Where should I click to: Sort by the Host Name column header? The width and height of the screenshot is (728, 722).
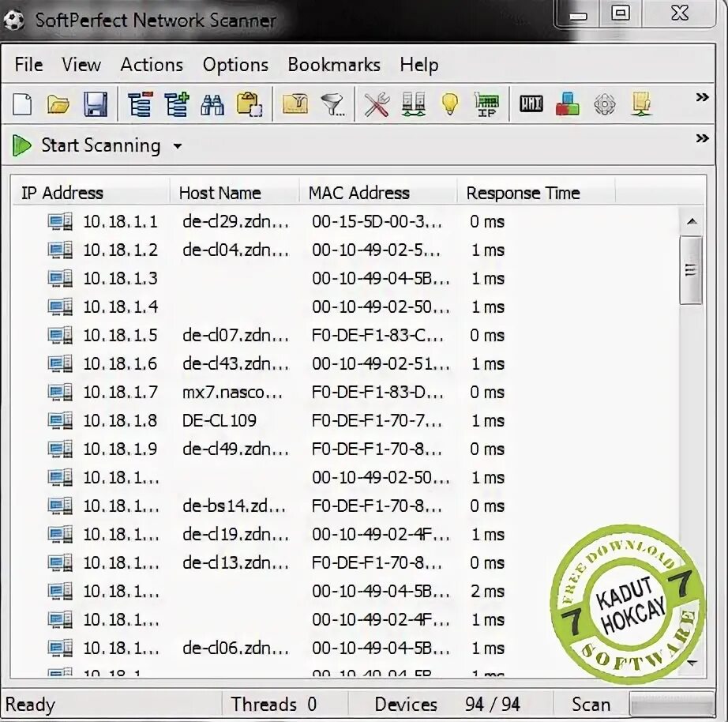(x=235, y=193)
